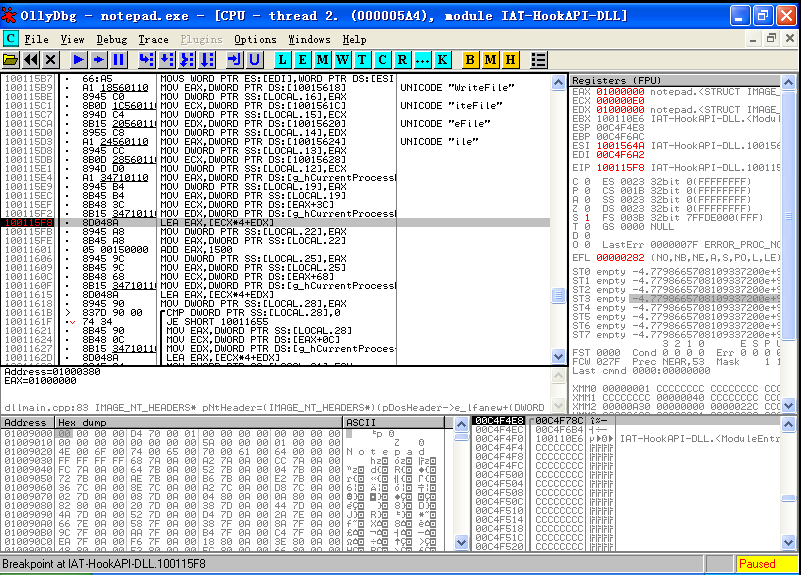Click the EFL value 00000282
Image resolution: width=801 pixels, height=575 pixels.
point(620,258)
